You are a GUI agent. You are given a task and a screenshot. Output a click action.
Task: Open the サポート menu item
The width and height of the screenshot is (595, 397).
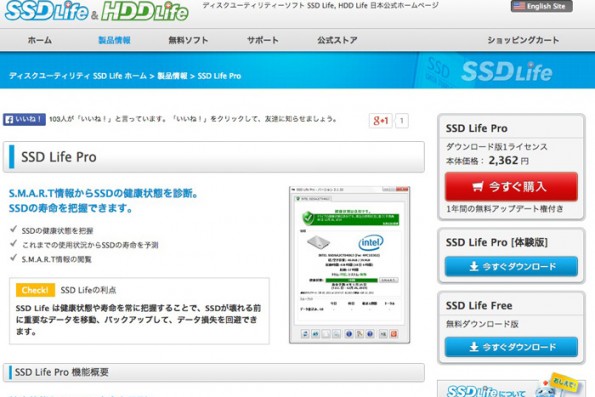click(263, 40)
